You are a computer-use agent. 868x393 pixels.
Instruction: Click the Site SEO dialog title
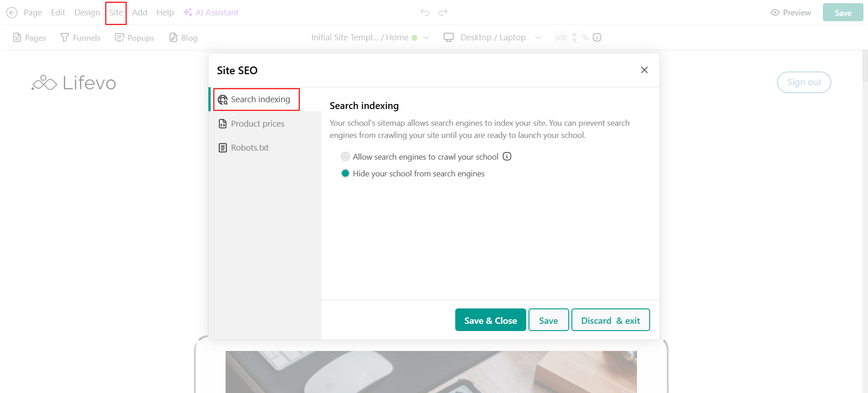pyautogui.click(x=237, y=71)
